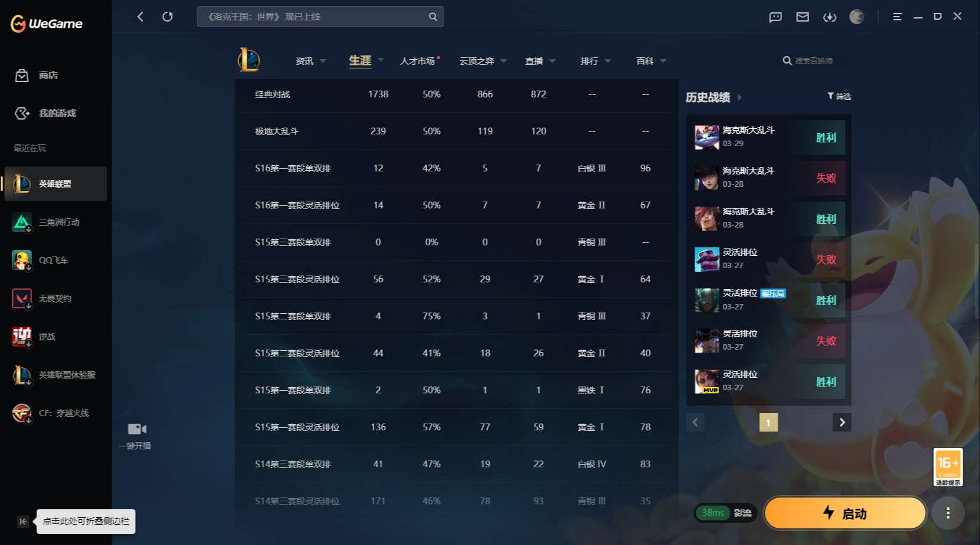
Task: Select 三角洲行动 in the sidebar
Action: point(56,222)
